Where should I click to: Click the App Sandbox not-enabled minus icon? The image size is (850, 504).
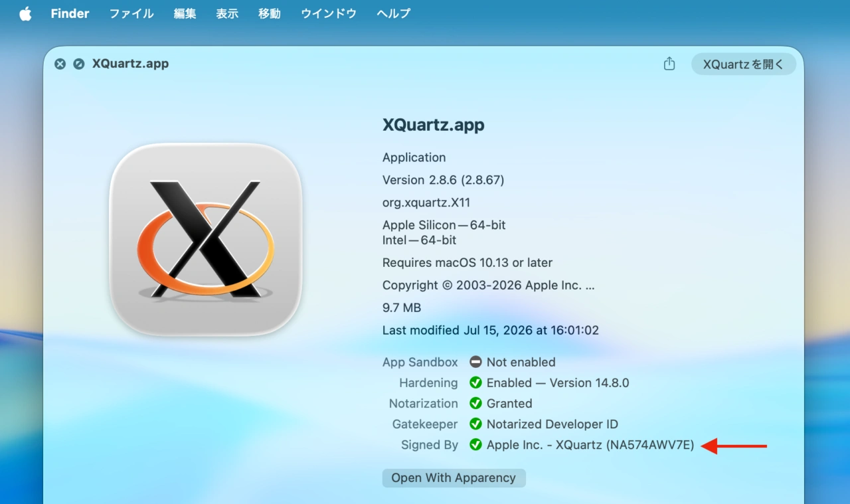click(x=475, y=363)
